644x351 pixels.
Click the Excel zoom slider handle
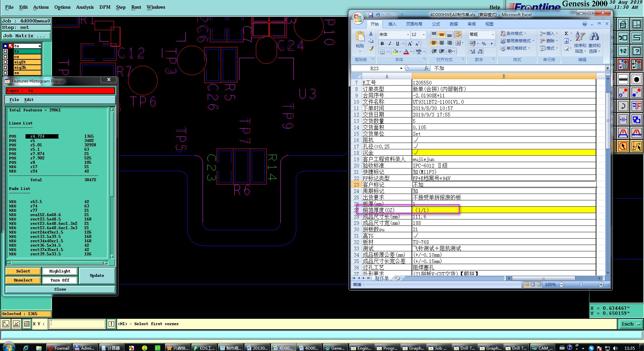tap(581, 285)
